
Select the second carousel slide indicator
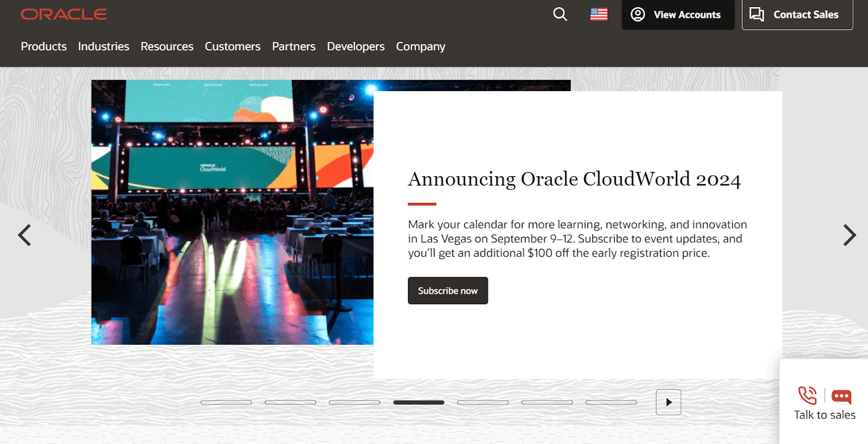[290, 402]
